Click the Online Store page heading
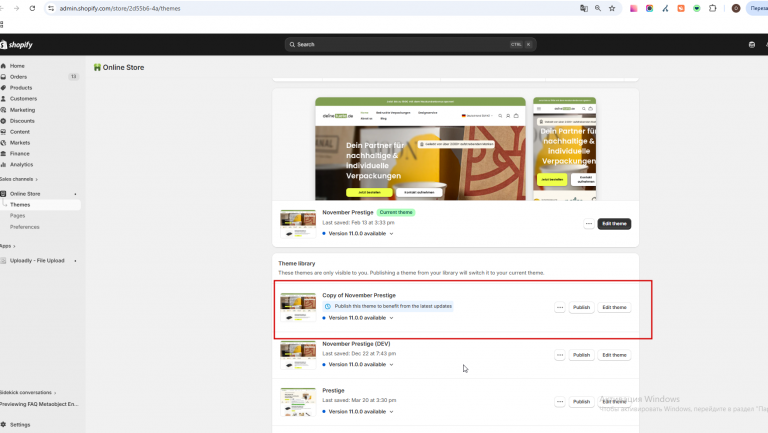Viewport: 768px width, 433px height. point(123,68)
